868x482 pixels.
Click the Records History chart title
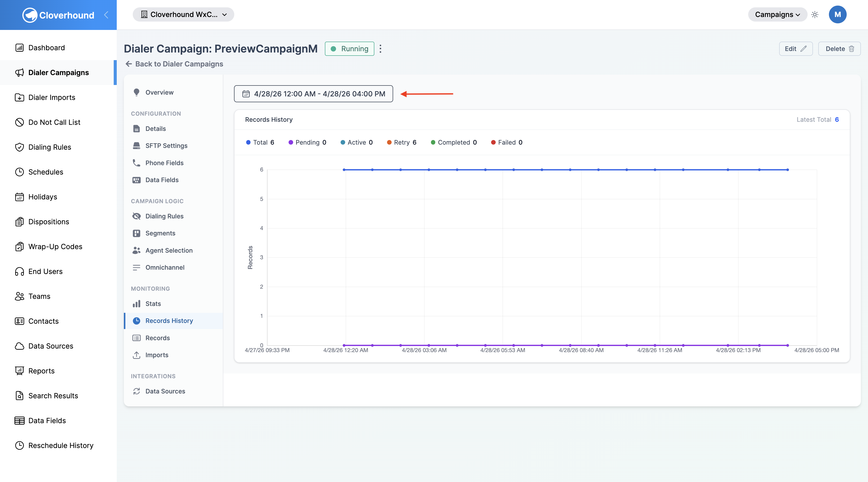point(269,119)
